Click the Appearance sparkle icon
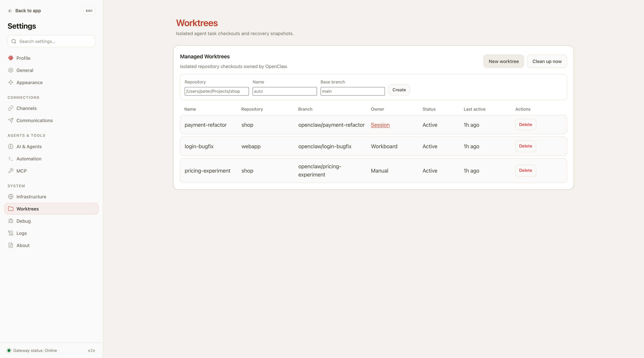The width and height of the screenshot is (644, 358). click(x=11, y=82)
